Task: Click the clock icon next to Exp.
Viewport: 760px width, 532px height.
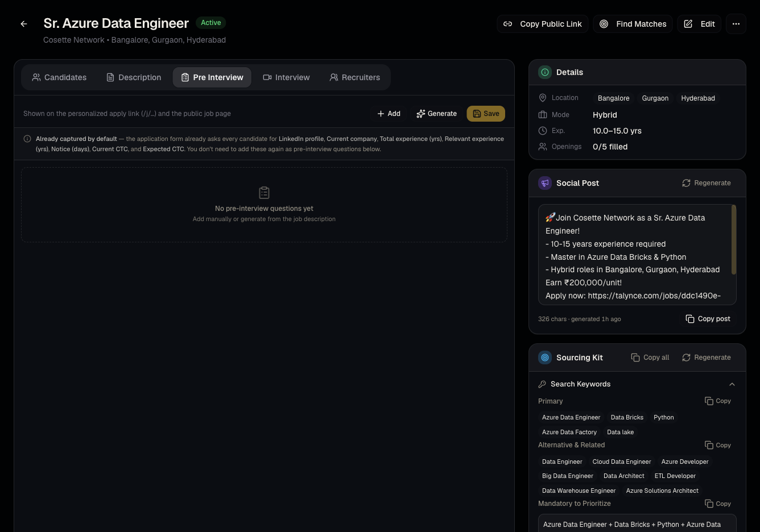Action: (543, 131)
